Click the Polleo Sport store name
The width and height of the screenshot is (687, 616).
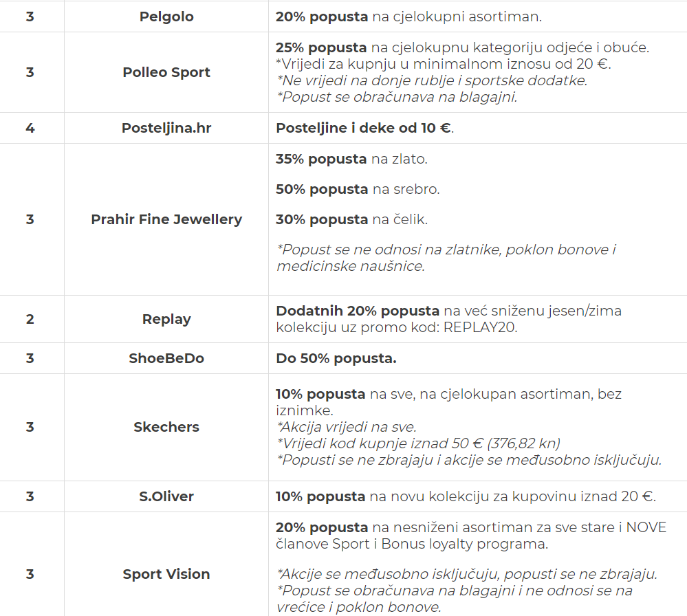[166, 72]
